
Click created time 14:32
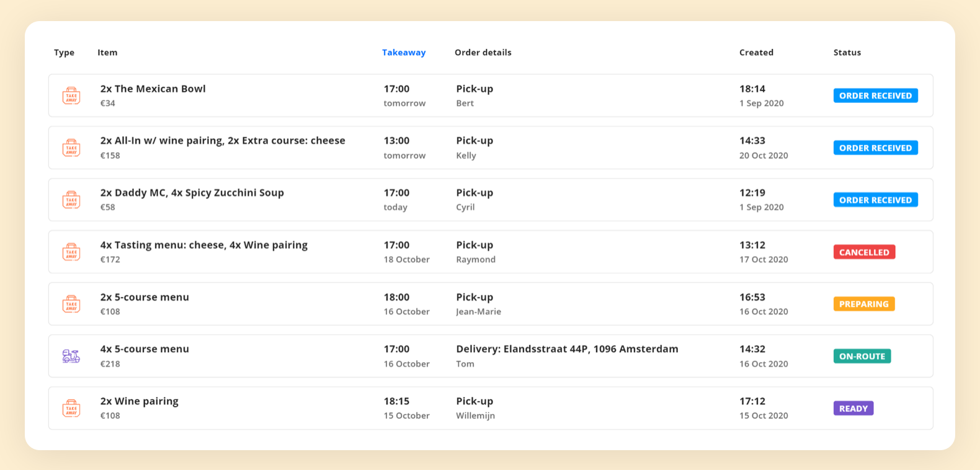pos(752,349)
